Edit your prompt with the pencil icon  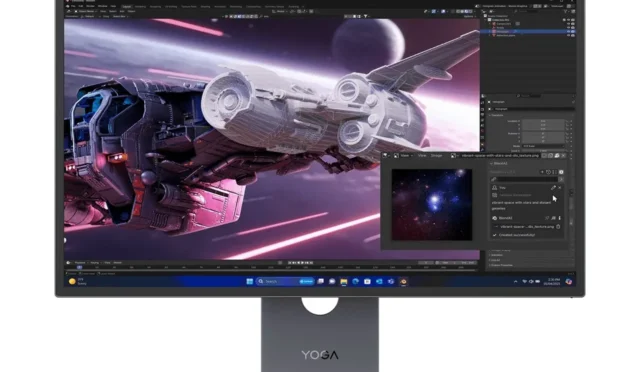tap(553, 188)
